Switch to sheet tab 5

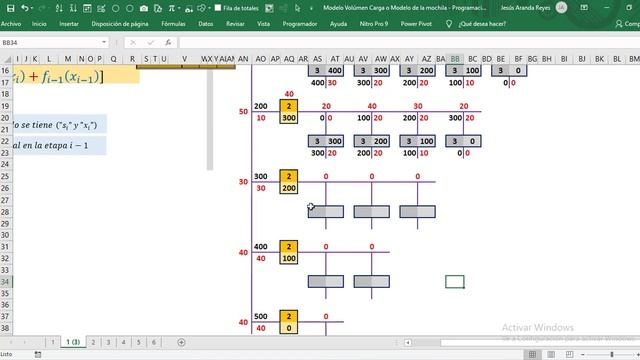pyautogui.click(x=138, y=342)
